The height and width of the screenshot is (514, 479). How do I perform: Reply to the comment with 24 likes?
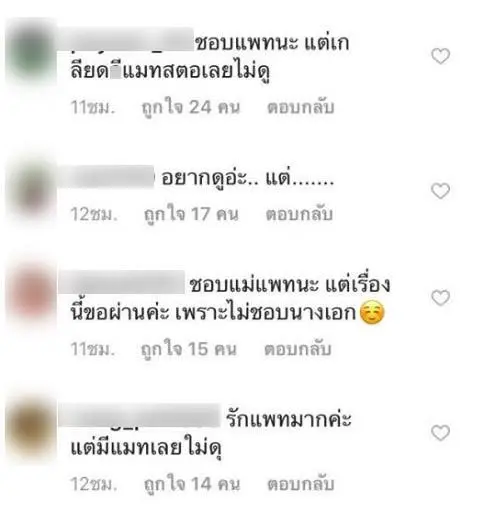300,107
